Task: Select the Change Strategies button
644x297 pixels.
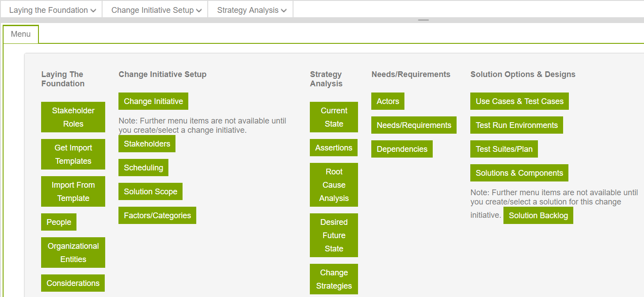Action: click(x=334, y=279)
